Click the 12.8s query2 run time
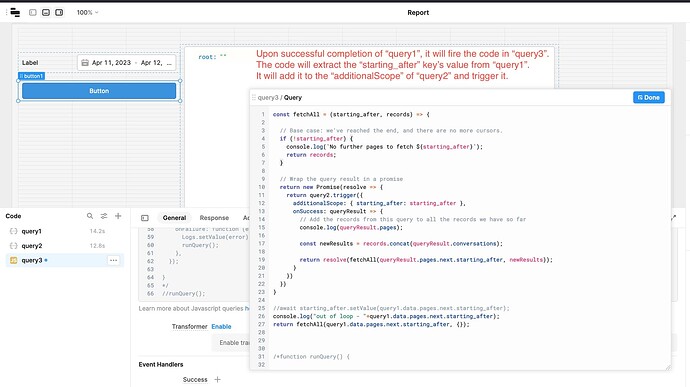This screenshot has height=387, width=690. (x=97, y=246)
